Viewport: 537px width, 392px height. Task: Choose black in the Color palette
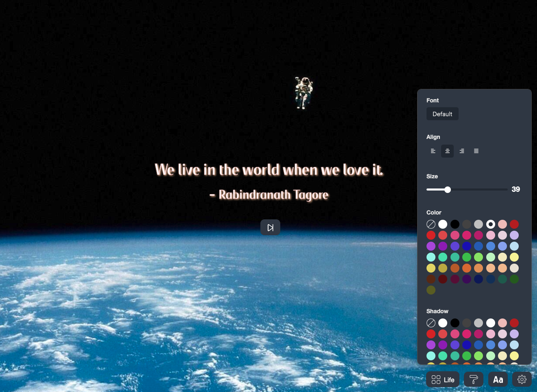(x=455, y=224)
